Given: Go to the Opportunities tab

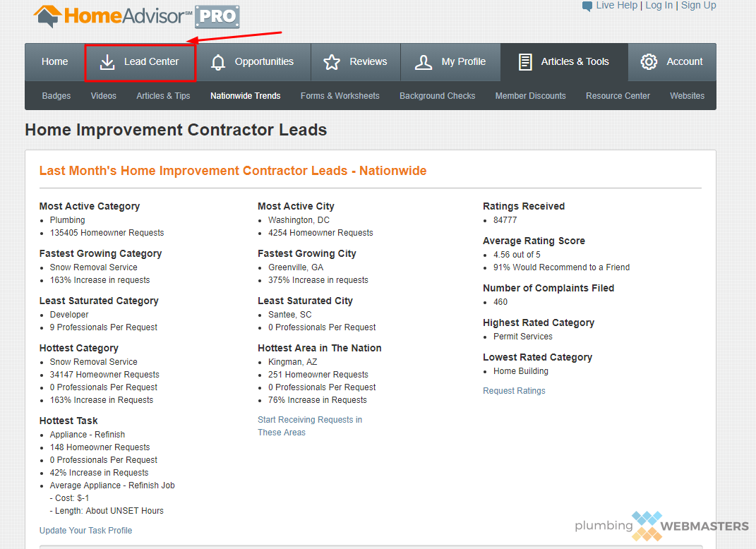Looking at the screenshot, I should pos(253,61).
